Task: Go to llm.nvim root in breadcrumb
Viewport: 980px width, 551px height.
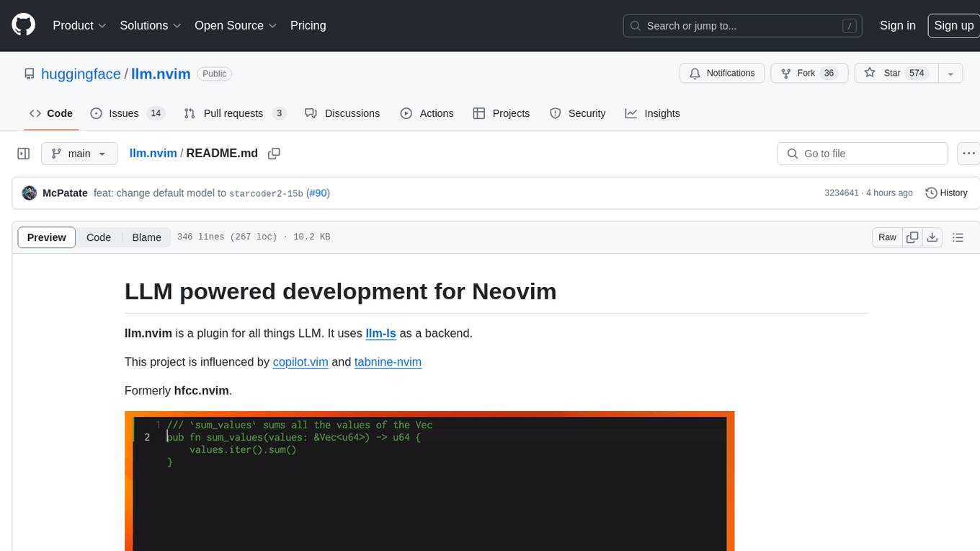Action: (153, 153)
